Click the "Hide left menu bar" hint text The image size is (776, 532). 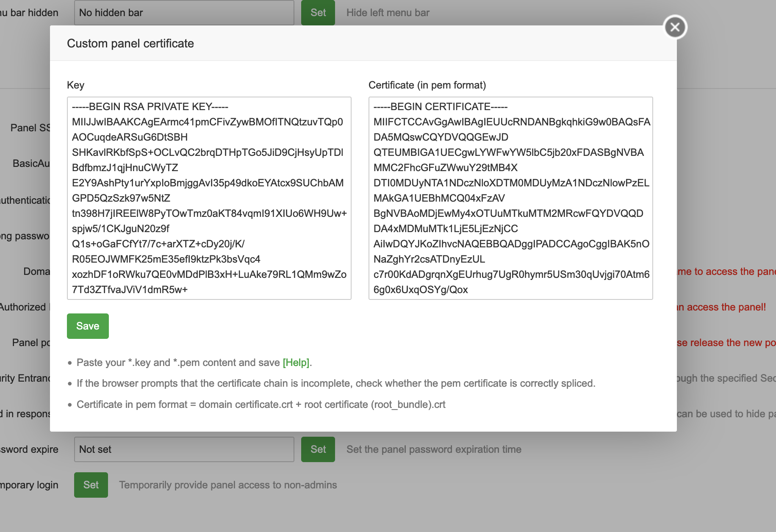pos(388,13)
